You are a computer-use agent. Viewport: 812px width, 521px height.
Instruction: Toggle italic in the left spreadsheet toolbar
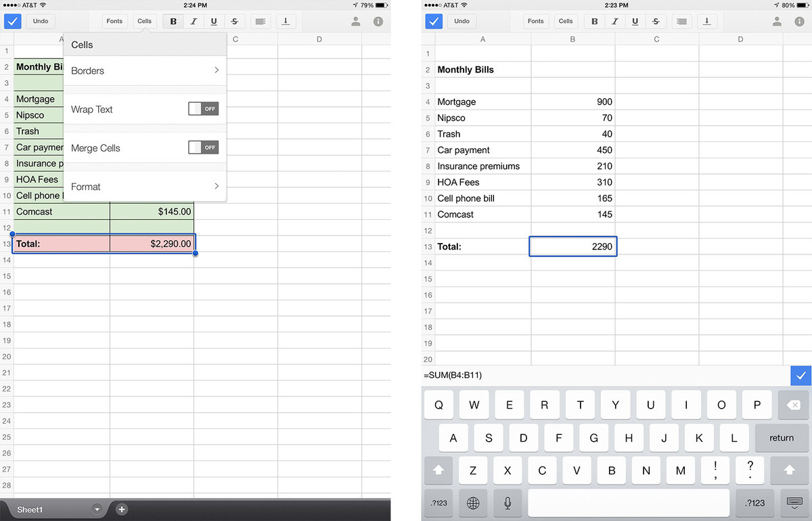[194, 21]
